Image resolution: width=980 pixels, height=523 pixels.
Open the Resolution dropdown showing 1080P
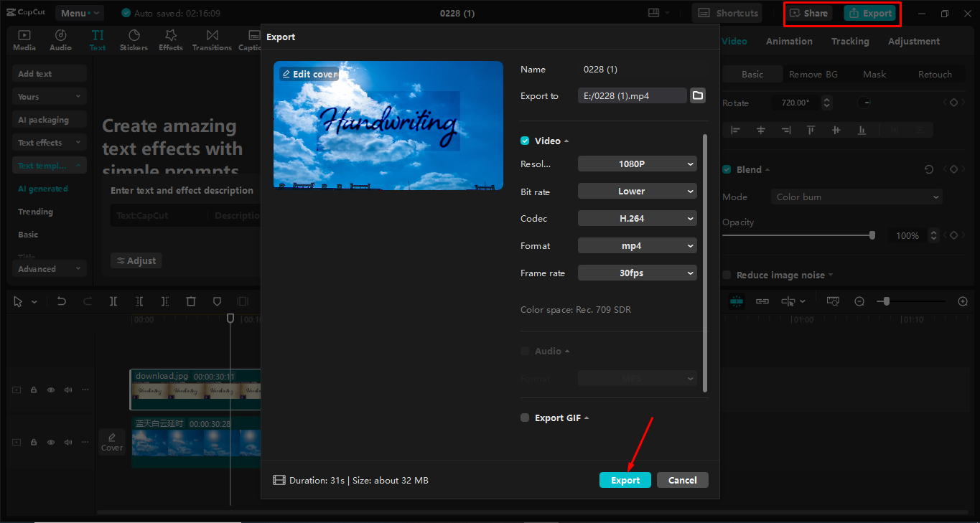click(637, 164)
